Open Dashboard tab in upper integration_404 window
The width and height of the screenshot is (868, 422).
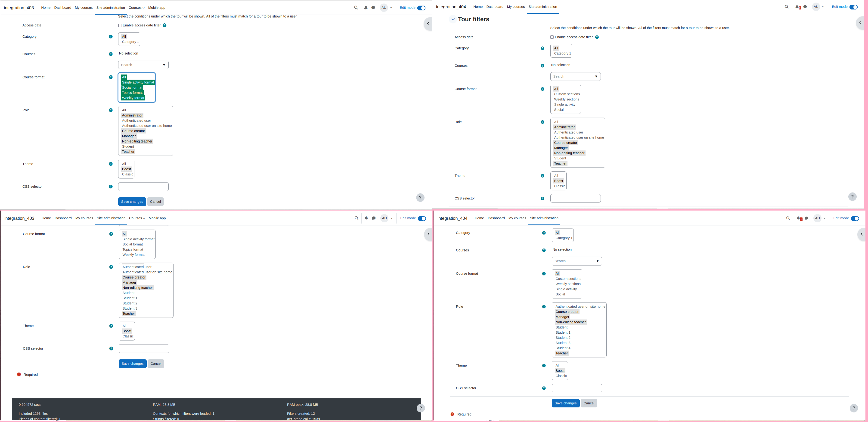click(x=495, y=7)
